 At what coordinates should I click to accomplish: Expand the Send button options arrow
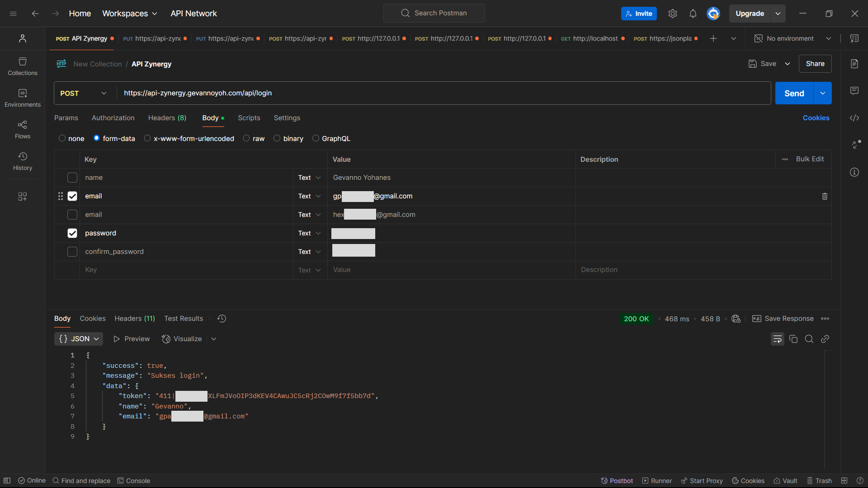click(x=823, y=93)
